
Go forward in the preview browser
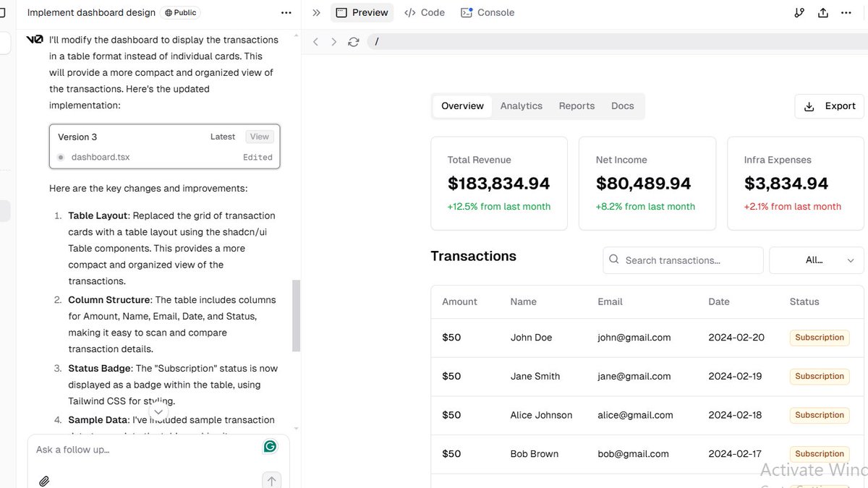tap(333, 42)
